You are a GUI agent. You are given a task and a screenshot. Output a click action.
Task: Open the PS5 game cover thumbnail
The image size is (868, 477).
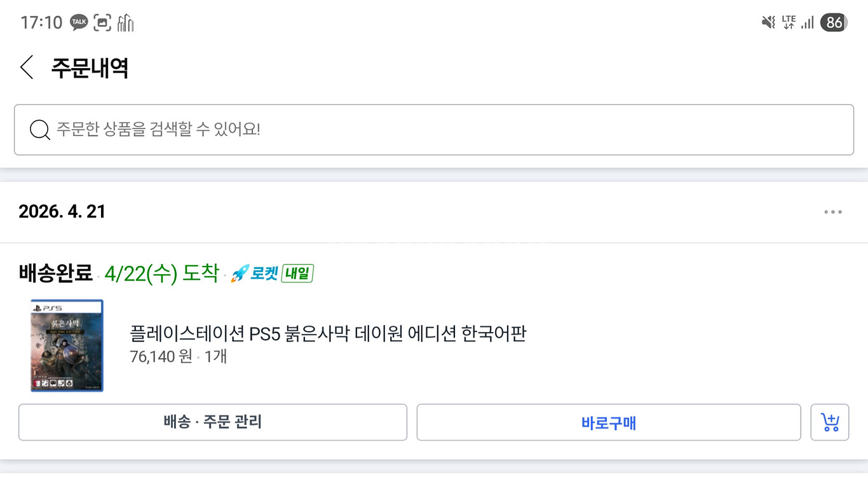click(x=67, y=345)
